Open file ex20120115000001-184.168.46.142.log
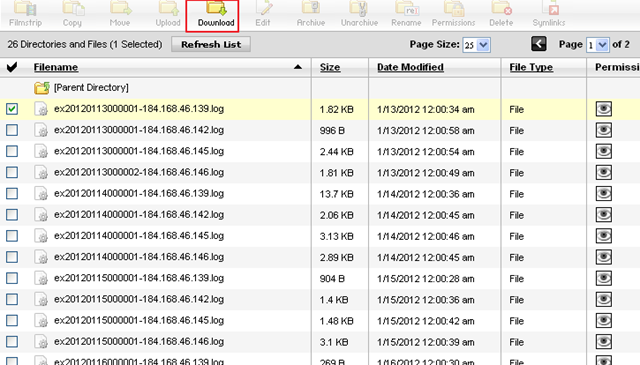Image resolution: width=640 pixels, height=365 pixels. 139,299
